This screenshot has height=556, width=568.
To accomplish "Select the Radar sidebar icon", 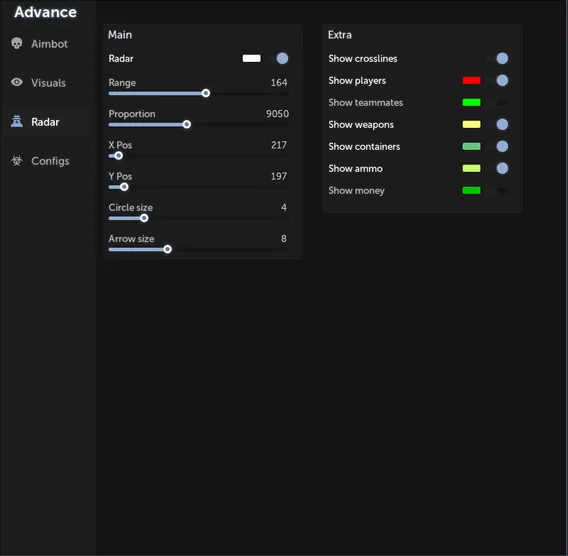I will pos(17,121).
